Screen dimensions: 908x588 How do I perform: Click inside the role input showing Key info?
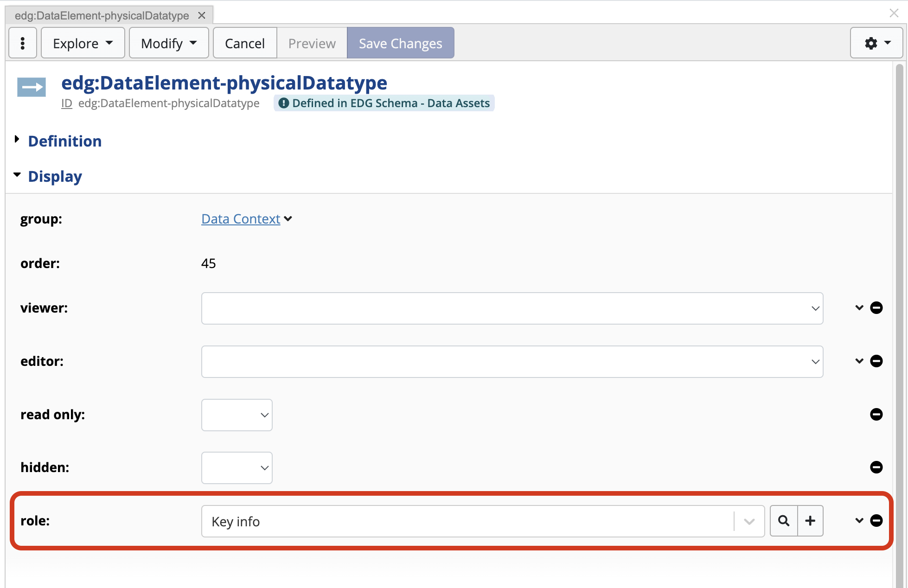click(x=417, y=521)
